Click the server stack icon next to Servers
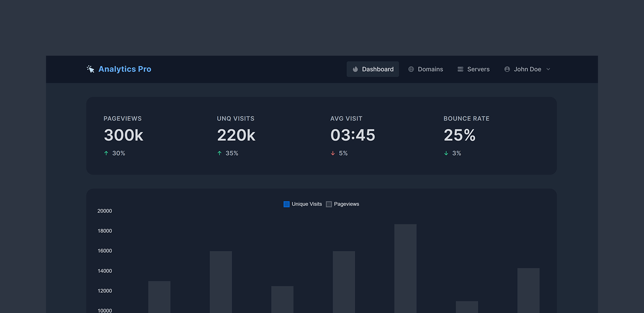 coord(460,69)
